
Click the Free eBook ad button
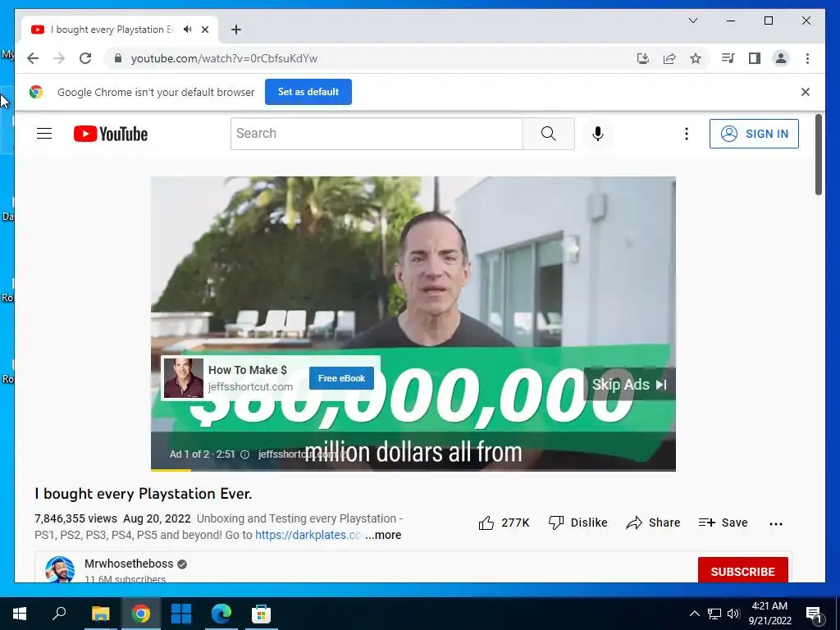click(341, 378)
